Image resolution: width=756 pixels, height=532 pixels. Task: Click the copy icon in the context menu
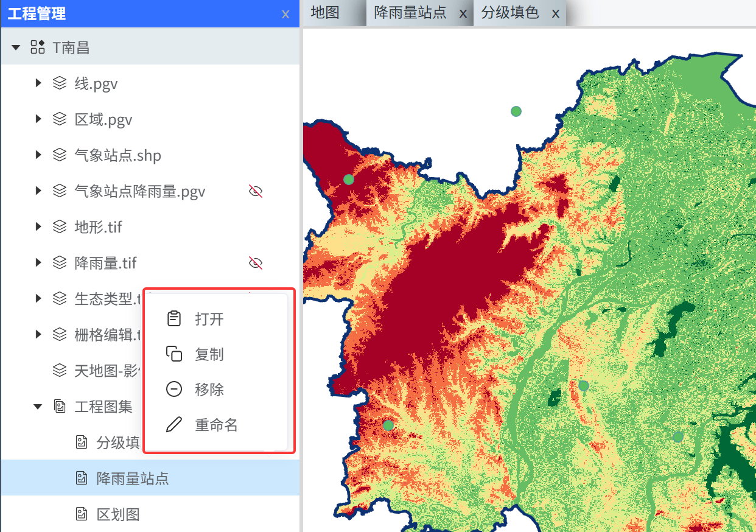174,354
